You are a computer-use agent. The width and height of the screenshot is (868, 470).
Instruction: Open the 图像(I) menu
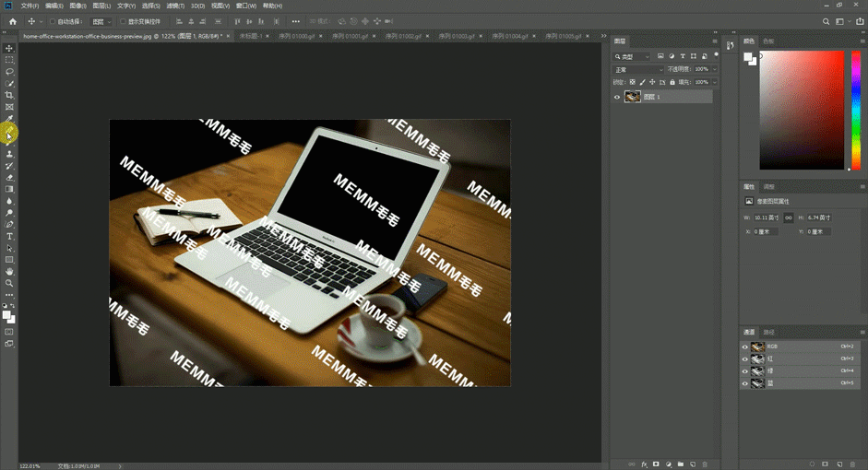[78, 6]
